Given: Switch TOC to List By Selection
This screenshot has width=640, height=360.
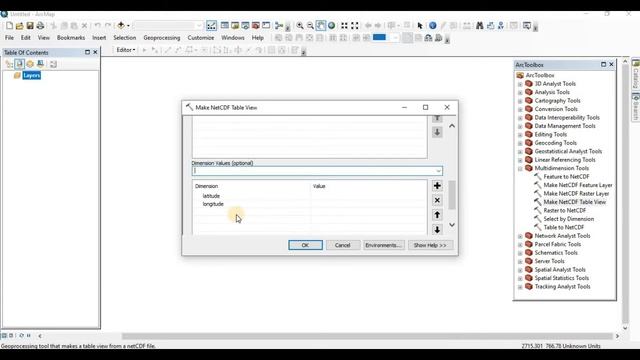Looking at the screenshot, I should pyautogui.click(x=40, y=64).
